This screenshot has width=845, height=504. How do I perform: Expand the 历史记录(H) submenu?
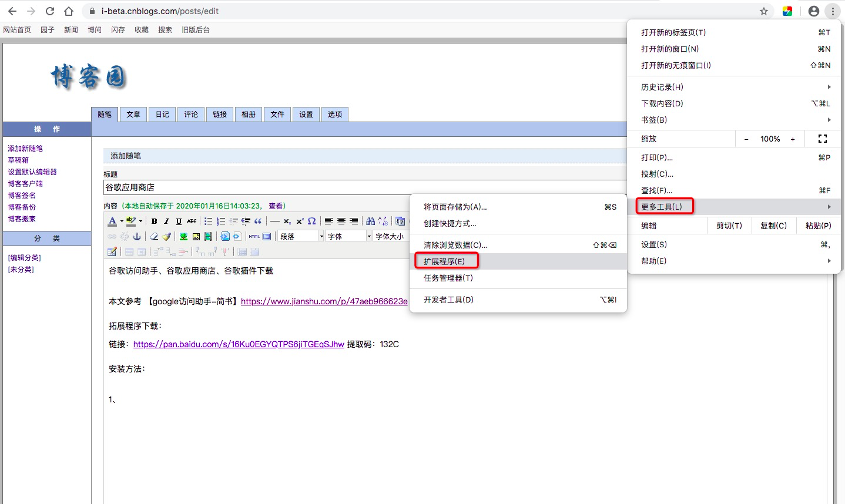pos(734,87)
